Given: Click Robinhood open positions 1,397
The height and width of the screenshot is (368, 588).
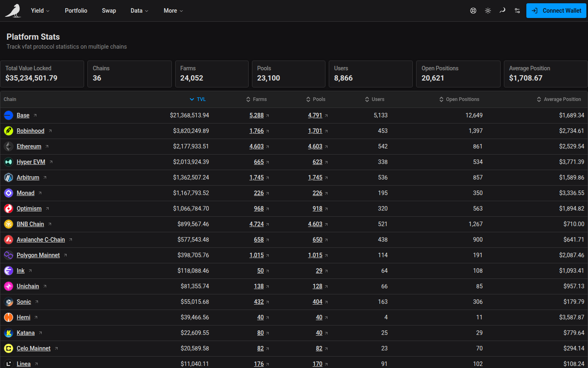Looking at the screenshot, I should 475,131.
